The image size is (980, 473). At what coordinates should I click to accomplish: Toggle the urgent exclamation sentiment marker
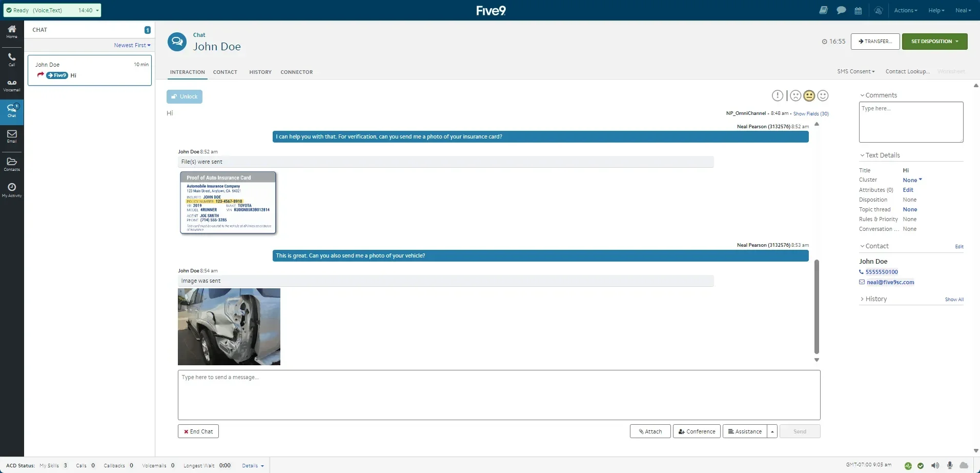[778, 95]
